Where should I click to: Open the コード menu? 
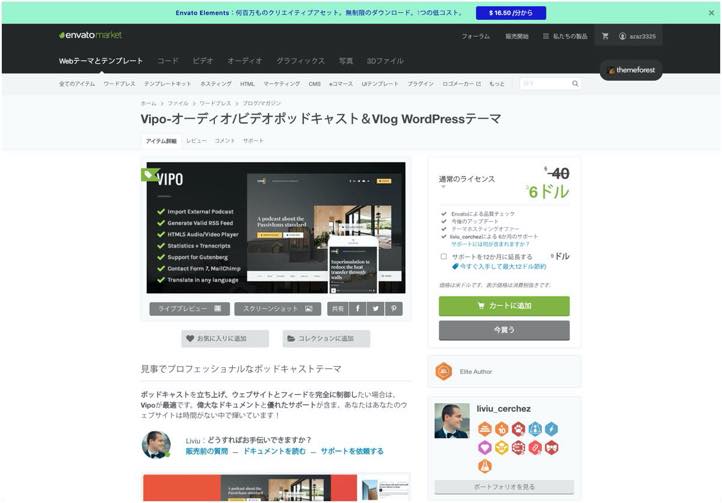point(168,61)
